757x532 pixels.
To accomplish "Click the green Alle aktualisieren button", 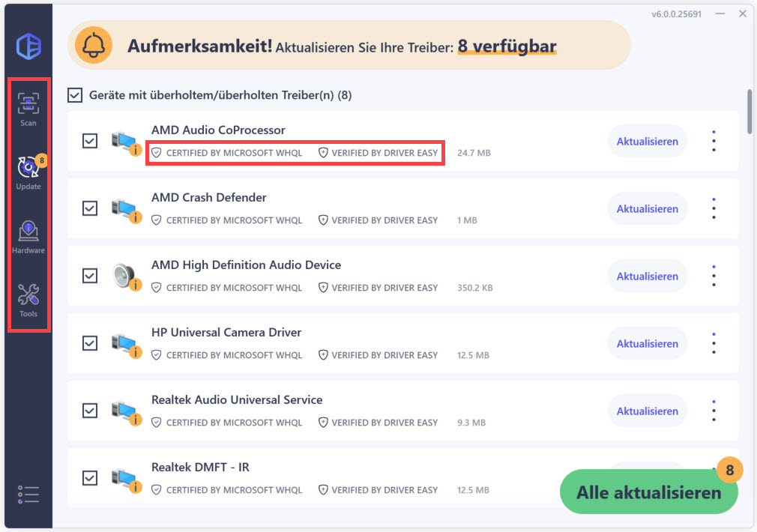I will click(649, 492).
